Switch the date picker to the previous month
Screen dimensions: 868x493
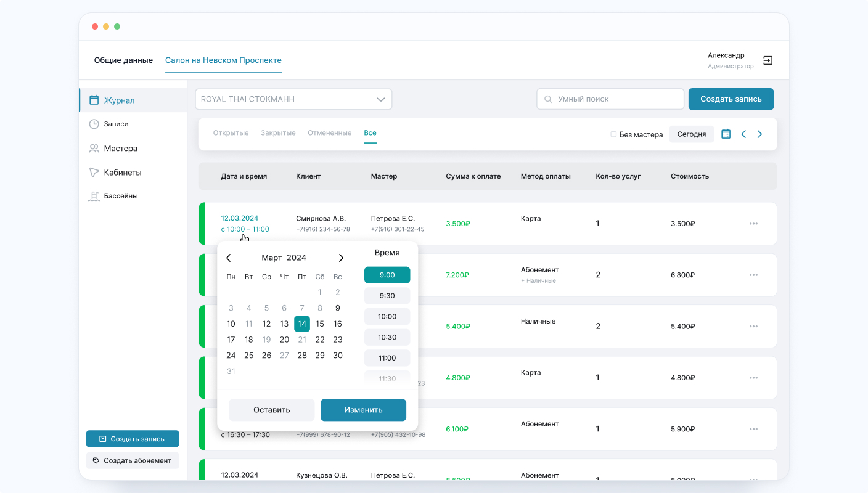229,258
